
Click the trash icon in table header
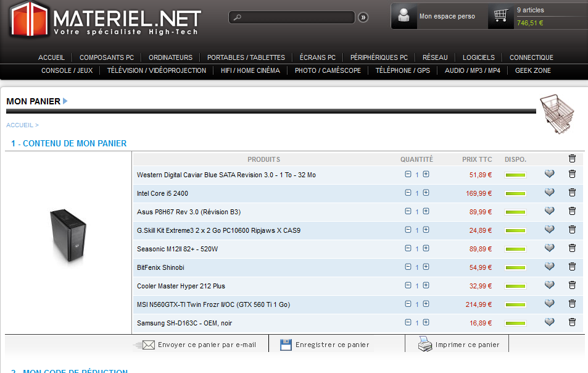tap(572, 159)
